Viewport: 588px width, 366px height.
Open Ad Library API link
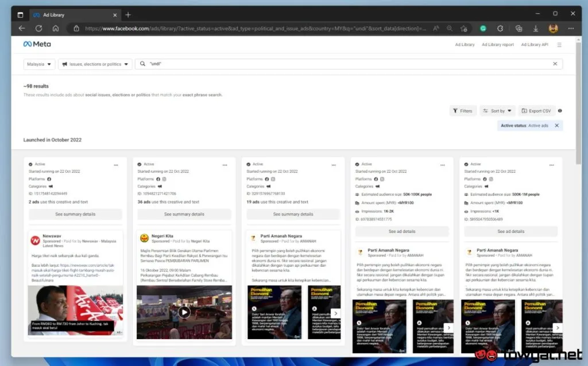coord(535,45)
